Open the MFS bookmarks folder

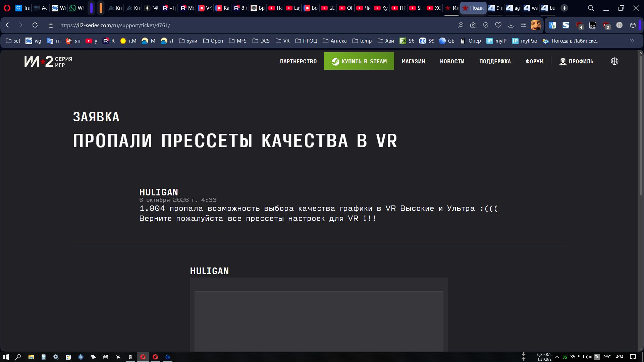tap(237, 41)
